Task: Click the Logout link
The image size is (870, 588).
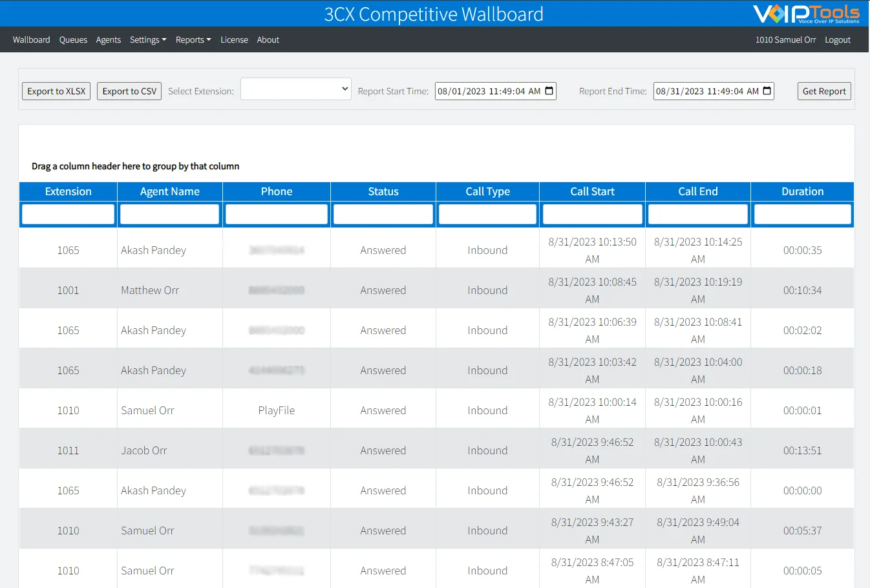Action: [838, 40]
